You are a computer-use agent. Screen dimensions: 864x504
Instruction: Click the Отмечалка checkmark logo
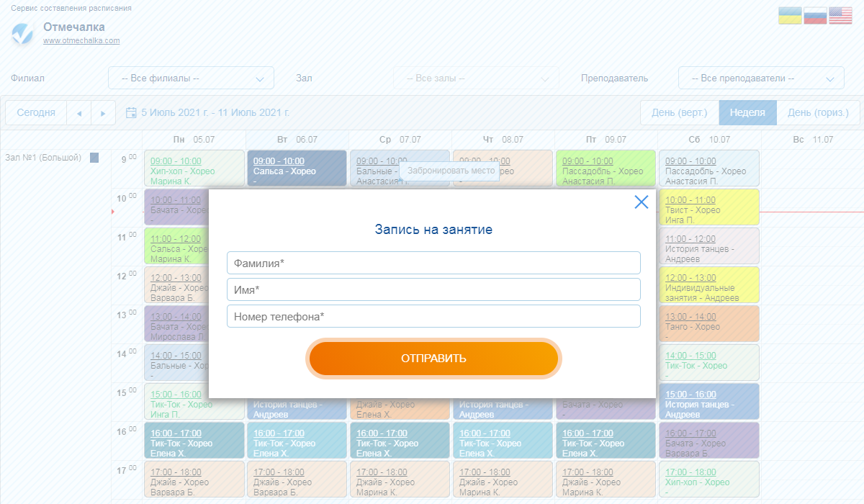[23, 32]
